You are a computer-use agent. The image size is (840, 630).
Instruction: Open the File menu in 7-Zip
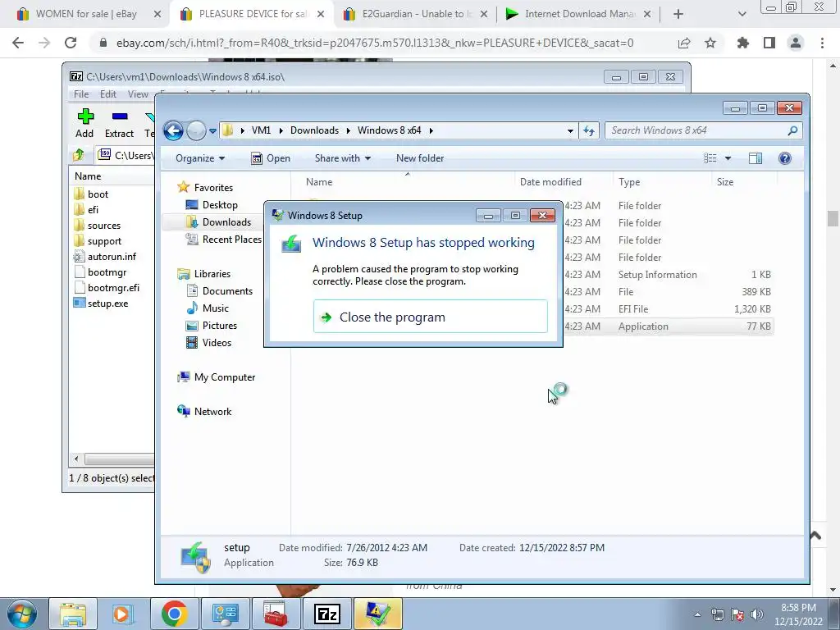pos(81,94)
